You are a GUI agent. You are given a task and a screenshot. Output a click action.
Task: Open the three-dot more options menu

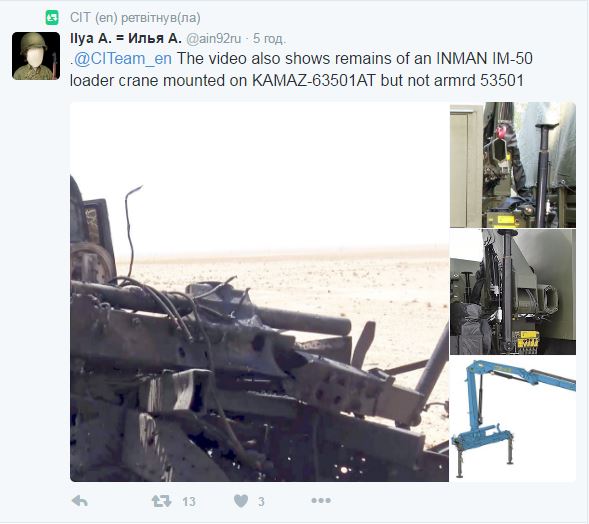click(321, 500)
